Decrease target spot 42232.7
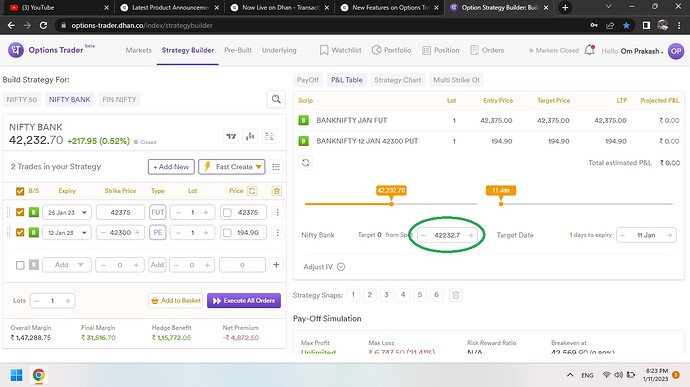The height and width of the screenshot is (387, 690). point(423,235)
